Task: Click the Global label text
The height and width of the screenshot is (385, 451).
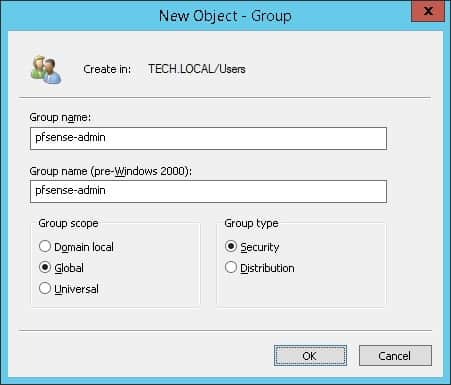Action: click(69, 268)
